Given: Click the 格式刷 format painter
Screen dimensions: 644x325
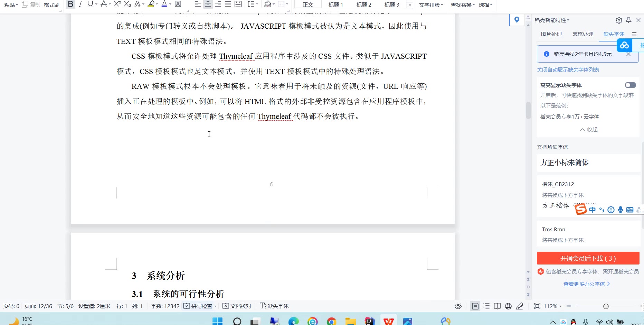Looking at the screenshot, I should point(51,5).
